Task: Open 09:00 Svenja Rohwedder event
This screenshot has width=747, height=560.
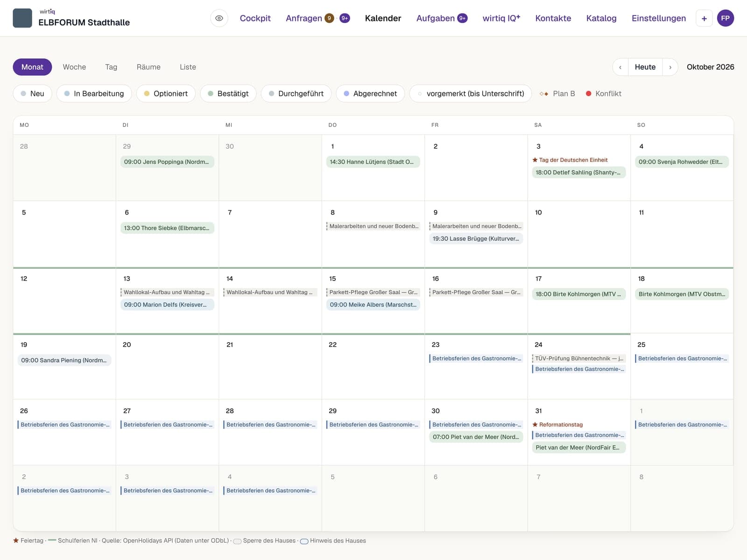Action: pyautogui.click(x=682, y=162)
